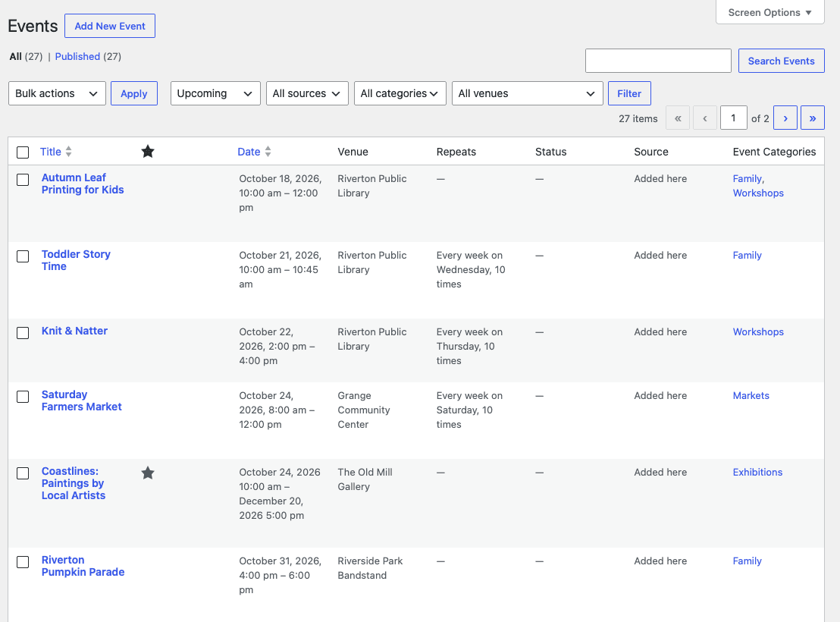This screenshot has width=840, height=622.
Task: Click the Markets category link
Action: pos(751,396)
